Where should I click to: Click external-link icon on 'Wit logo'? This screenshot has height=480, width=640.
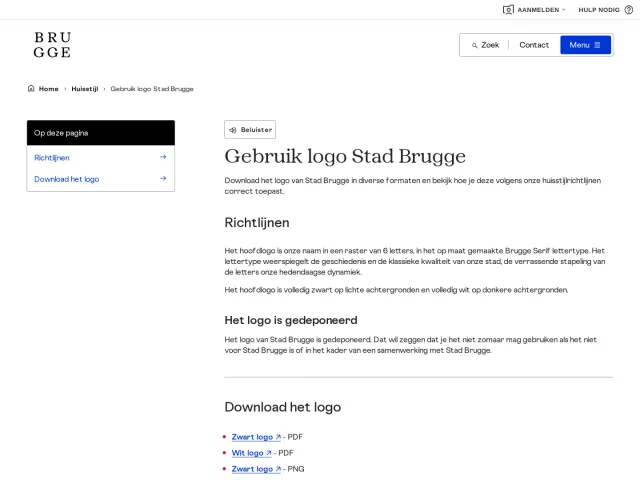point(269,453)
